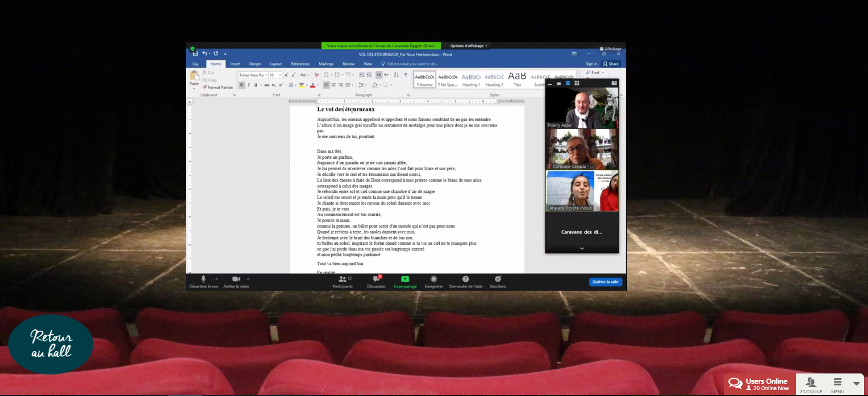Toggle Bold formatting in Word ribbon
The width and height of the screenshot is (868, 396).
click(x=242, y=85)
